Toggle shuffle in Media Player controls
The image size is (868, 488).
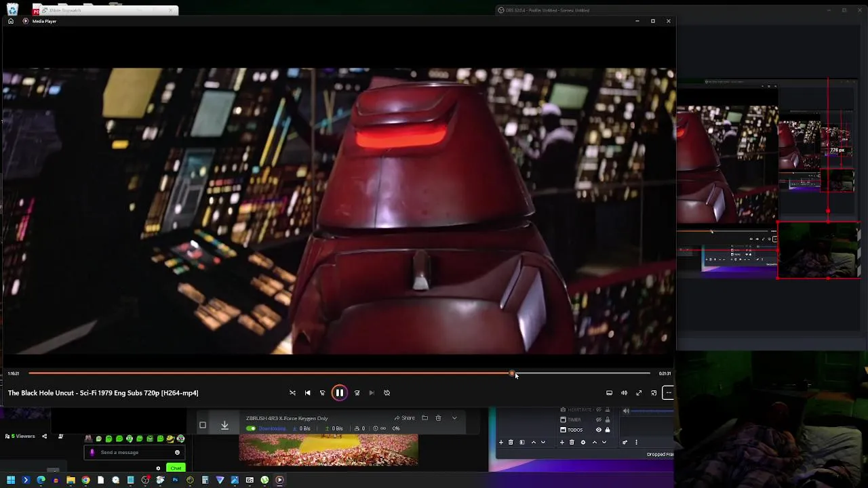point(292,392)
